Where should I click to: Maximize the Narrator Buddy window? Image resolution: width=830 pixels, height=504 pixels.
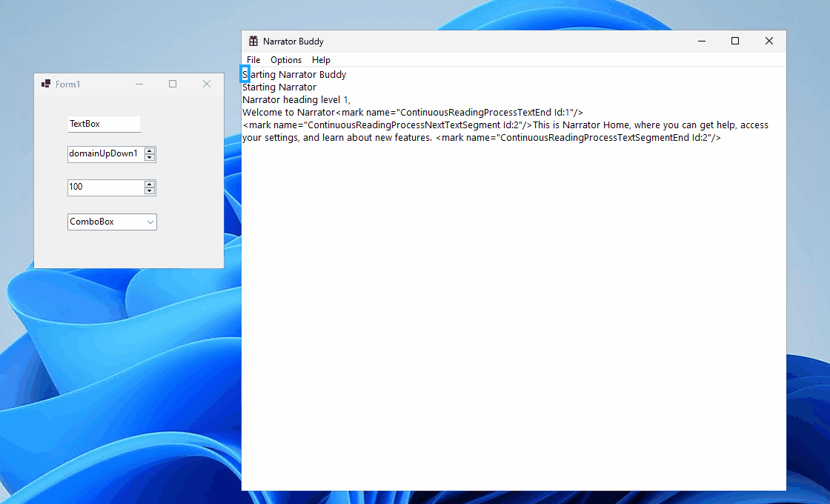pyautogui.click(x=735, y=42)
